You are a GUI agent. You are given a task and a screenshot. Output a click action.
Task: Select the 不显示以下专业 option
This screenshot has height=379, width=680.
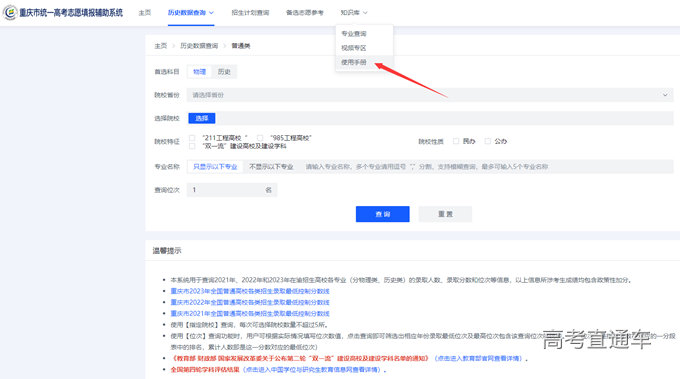point(271,167)
